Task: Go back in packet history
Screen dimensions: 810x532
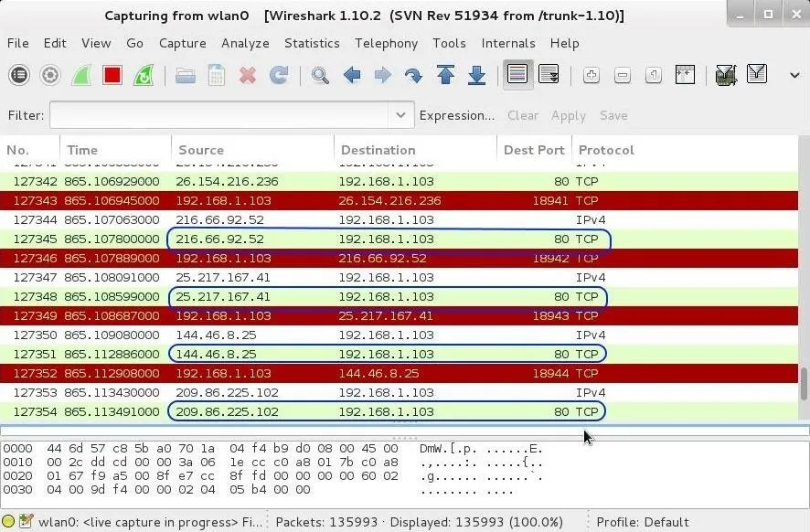Action: [352, 75]
